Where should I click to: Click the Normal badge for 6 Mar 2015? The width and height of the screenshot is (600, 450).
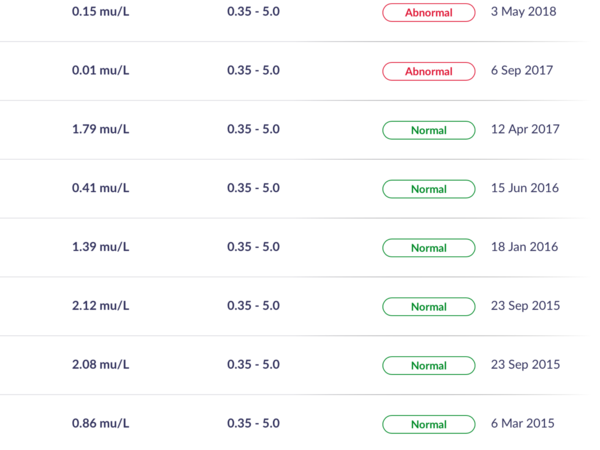(429, 424)
